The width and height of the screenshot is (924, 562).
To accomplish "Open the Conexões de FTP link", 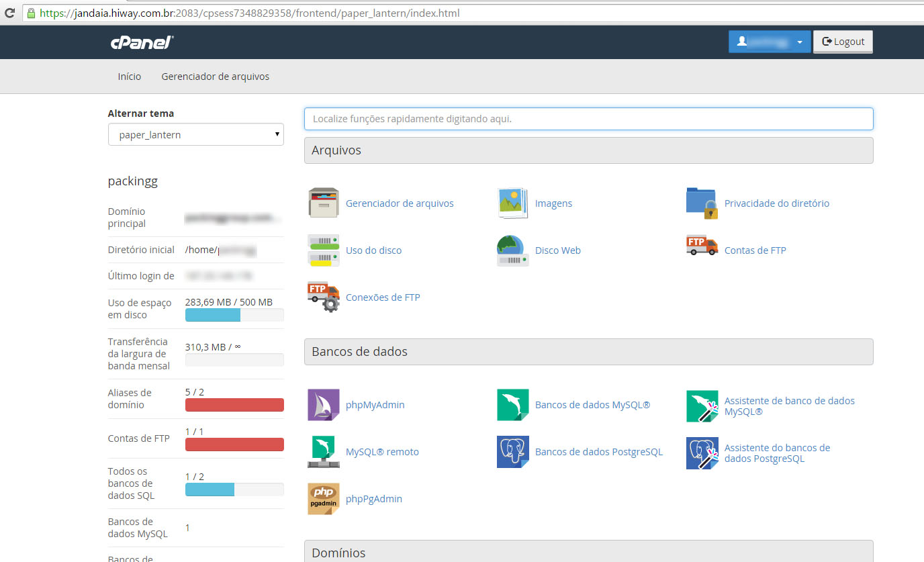I will 383,297.
